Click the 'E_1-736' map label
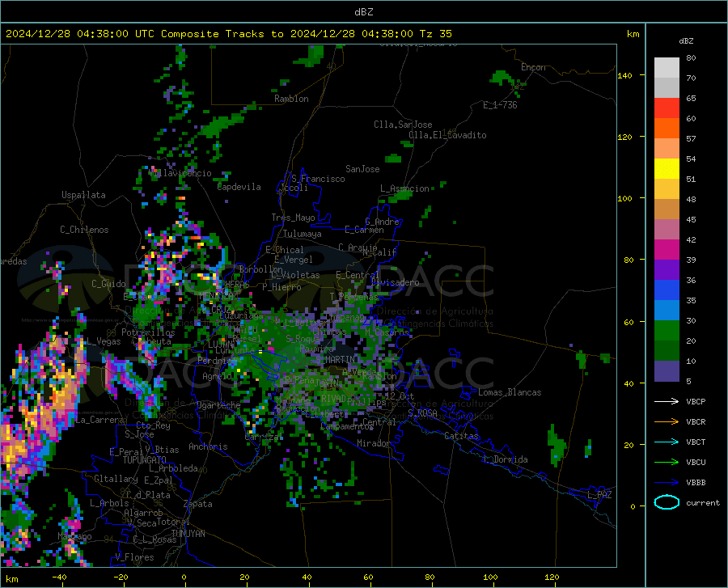This screenshot has height=588, width=728. (500, 105)
